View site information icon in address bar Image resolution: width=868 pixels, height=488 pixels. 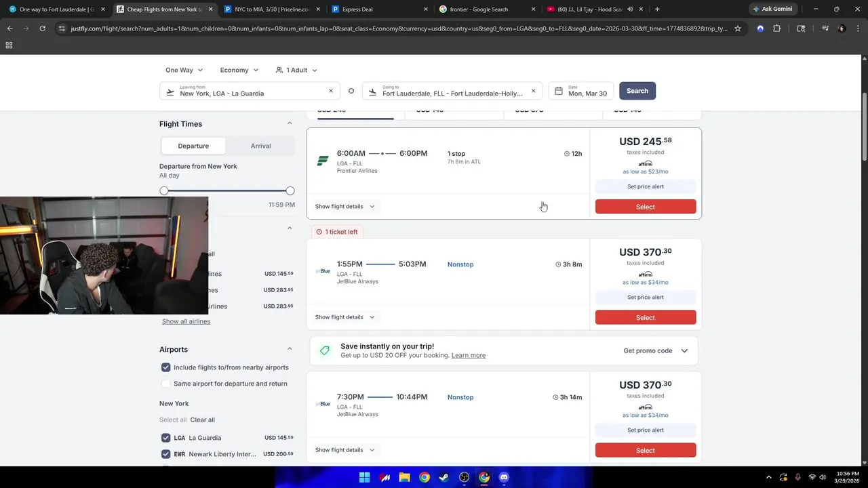click(62, 28)
